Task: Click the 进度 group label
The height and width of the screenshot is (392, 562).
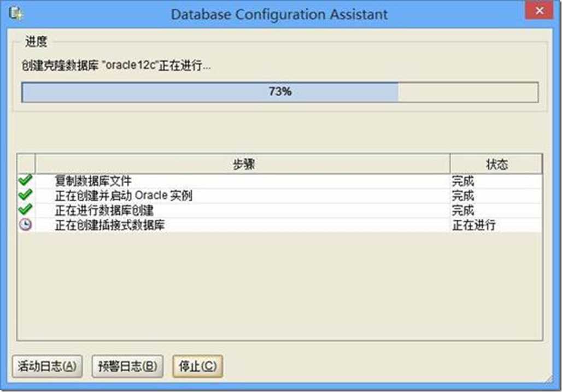Action: [36, 42]
